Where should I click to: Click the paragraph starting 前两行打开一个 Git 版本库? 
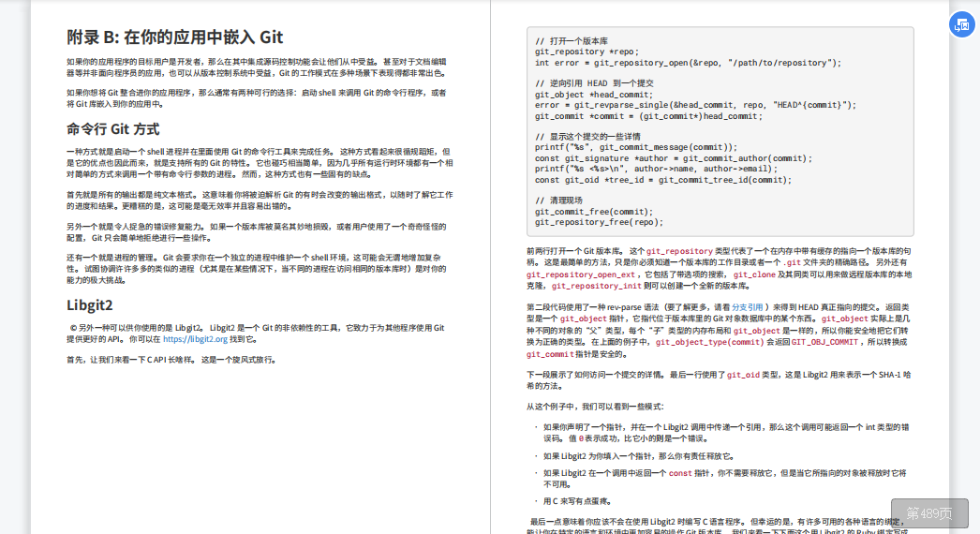[x=719, y=268]
